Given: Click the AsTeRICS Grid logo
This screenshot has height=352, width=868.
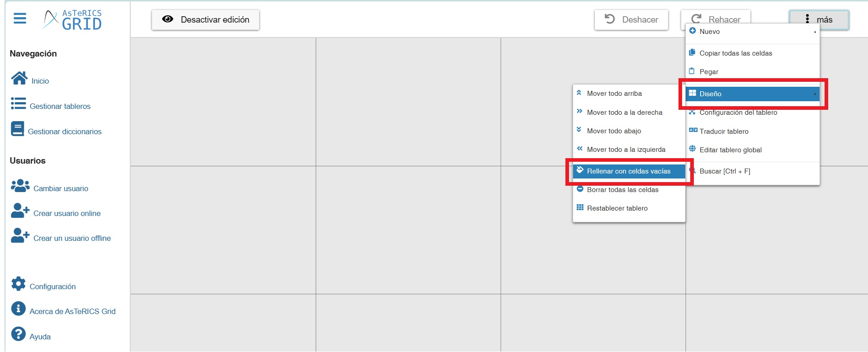Looking at the screenshot, I should [72, 20].
